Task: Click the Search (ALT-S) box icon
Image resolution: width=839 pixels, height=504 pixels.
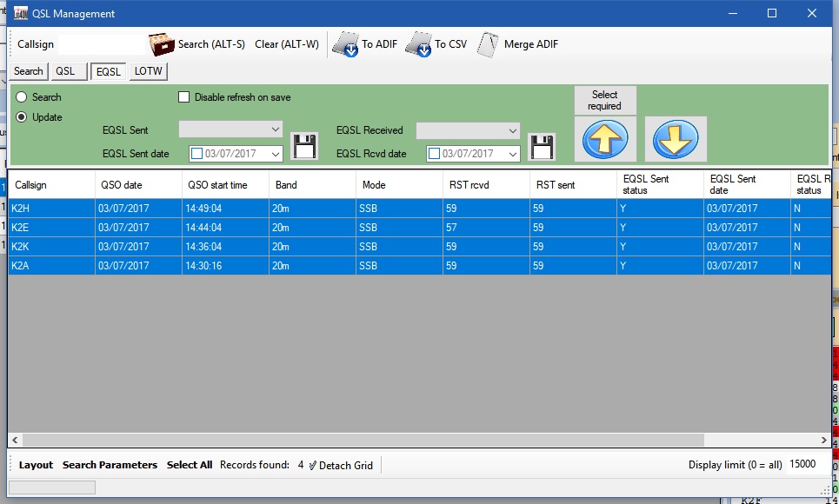Action: [161, 44]
